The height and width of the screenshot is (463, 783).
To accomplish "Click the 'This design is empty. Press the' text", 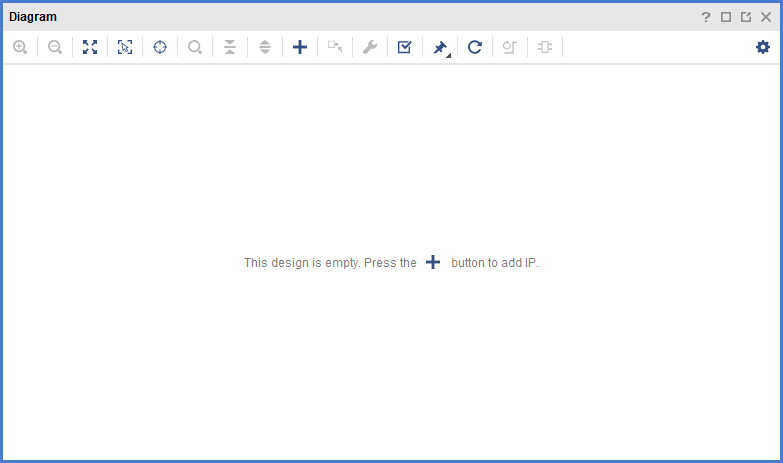I will [x=330, y=263].
